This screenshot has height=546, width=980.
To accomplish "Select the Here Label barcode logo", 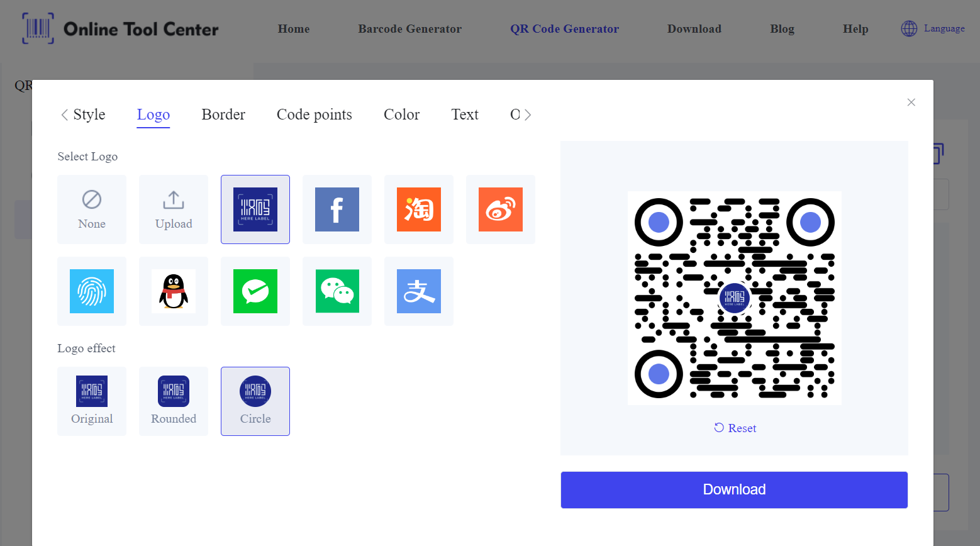I will pyautogui.click(x=255, y=209).
